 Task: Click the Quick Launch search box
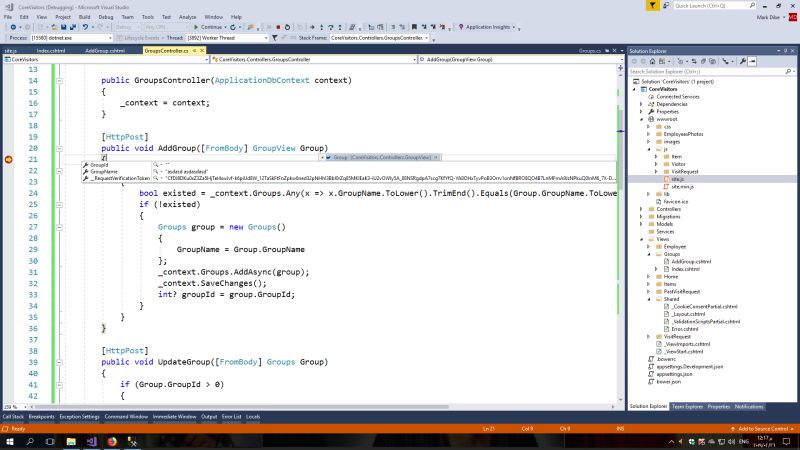click(x=714, y=6)
